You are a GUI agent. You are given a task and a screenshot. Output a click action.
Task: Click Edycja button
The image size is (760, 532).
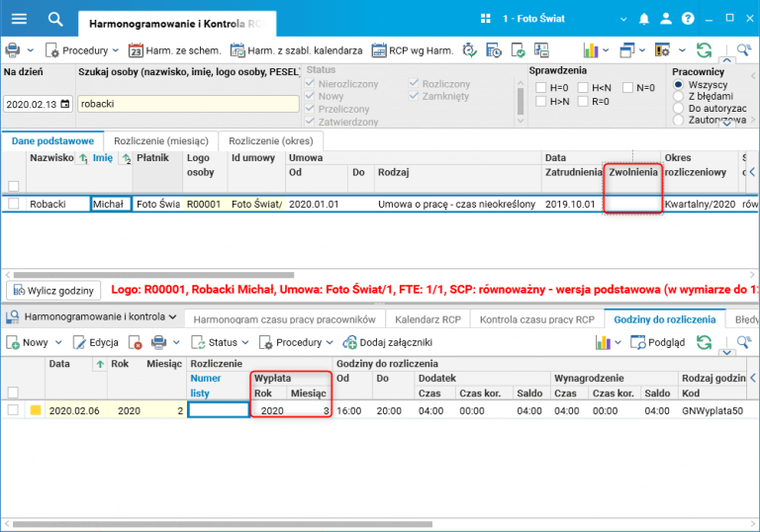[x=95, y=342]
